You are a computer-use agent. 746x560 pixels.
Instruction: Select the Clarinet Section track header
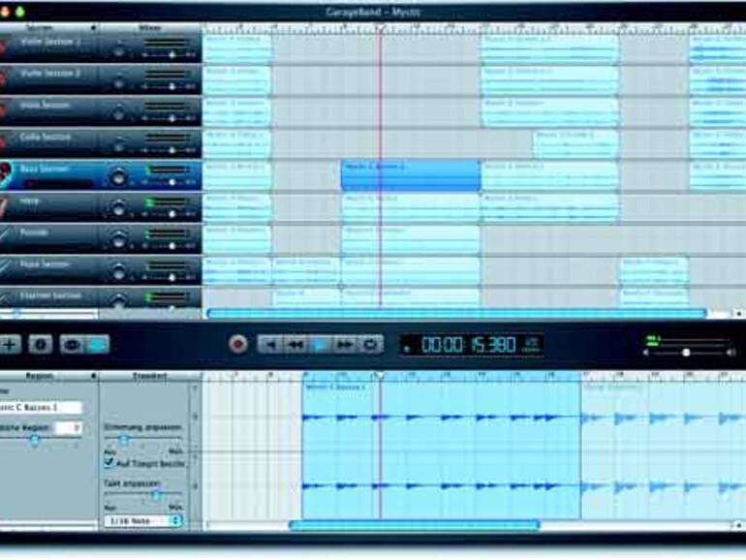(101, 297)
